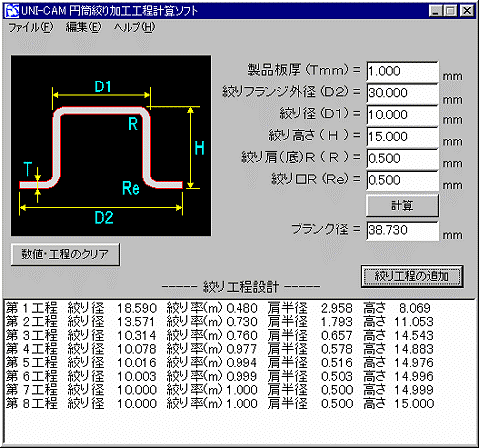
Task: Click the 絞り工程の追加 button
Action: coord(412,276)
